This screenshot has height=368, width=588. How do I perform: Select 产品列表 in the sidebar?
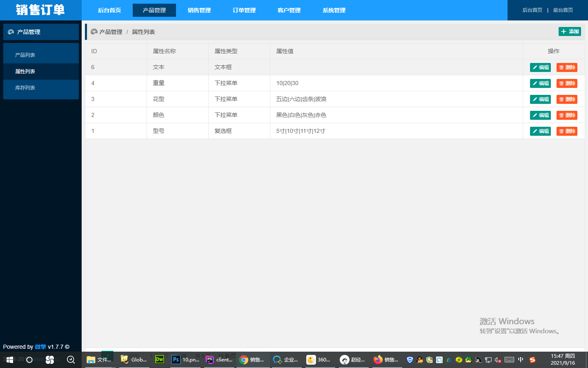25,55
